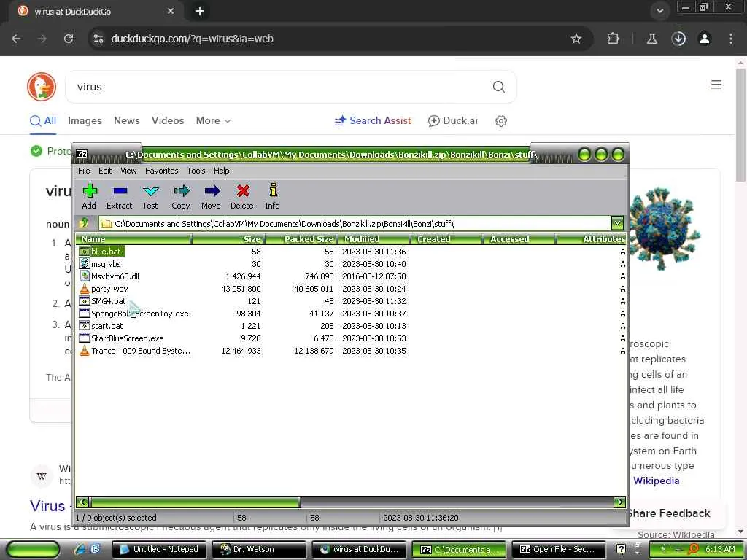
Task: Open the View menu in 7-Zip
Action: pyautogui.click(x=128, y=171)
